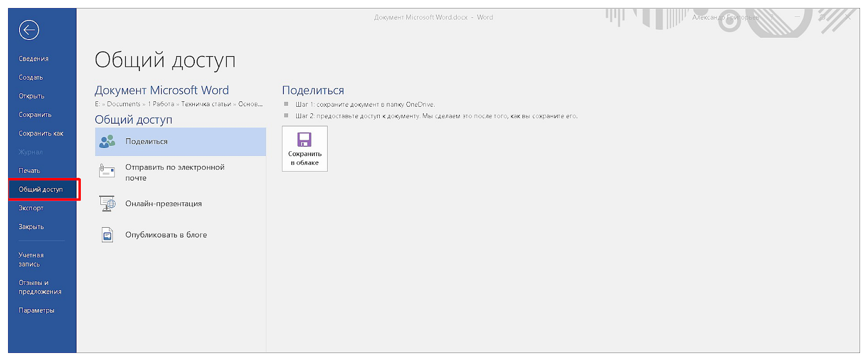This screenshot has height=361, width=868.
Task: Select the Поделиться people icon
Action: click(x=107, y=141)
